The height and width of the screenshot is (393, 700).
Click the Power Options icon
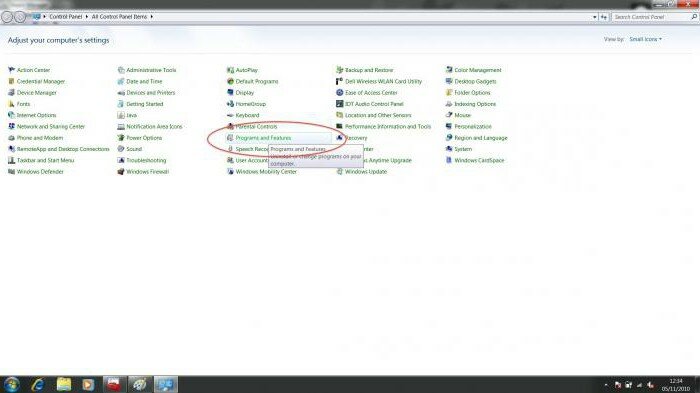pos(121,138)
